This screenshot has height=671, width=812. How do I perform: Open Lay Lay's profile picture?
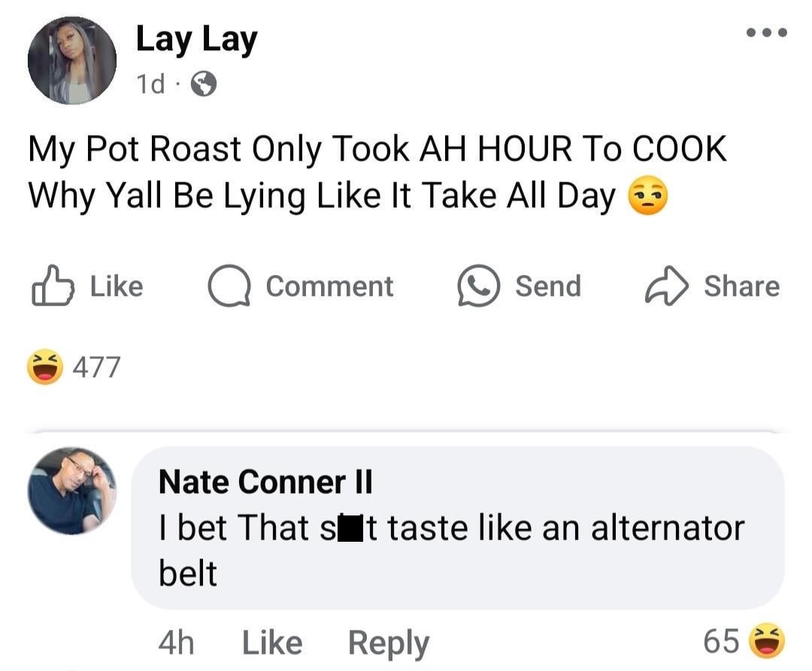coord(72,61)
